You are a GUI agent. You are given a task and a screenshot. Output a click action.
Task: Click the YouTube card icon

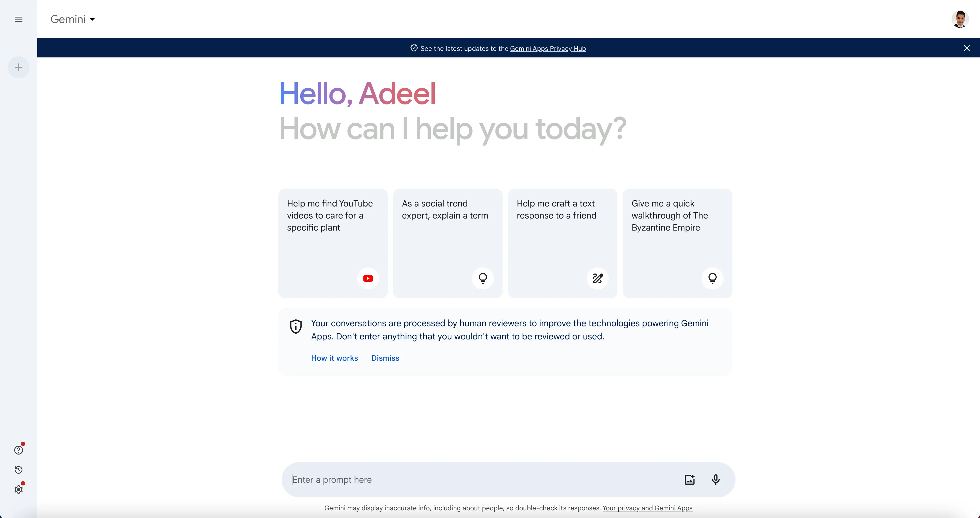click(367, 278)
